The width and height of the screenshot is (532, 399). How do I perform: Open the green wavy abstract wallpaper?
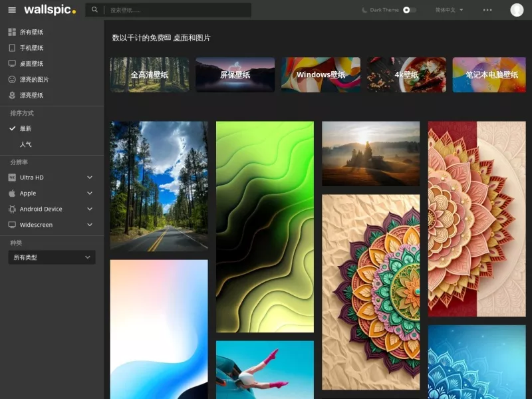point(265,227)
